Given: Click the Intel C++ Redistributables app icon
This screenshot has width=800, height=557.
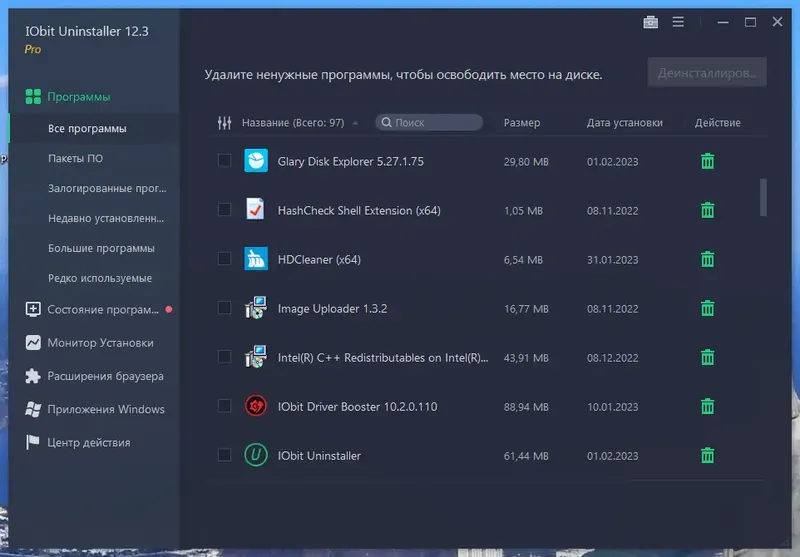Looking at the screenshot, I should point(256,357).
